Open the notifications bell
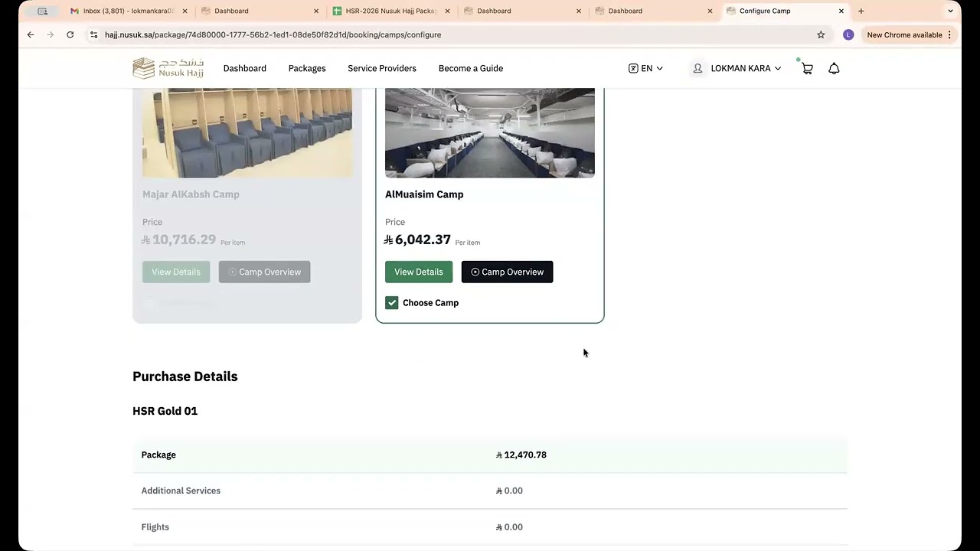The width and height of the screenshot is (980, 551). [834, 68]
